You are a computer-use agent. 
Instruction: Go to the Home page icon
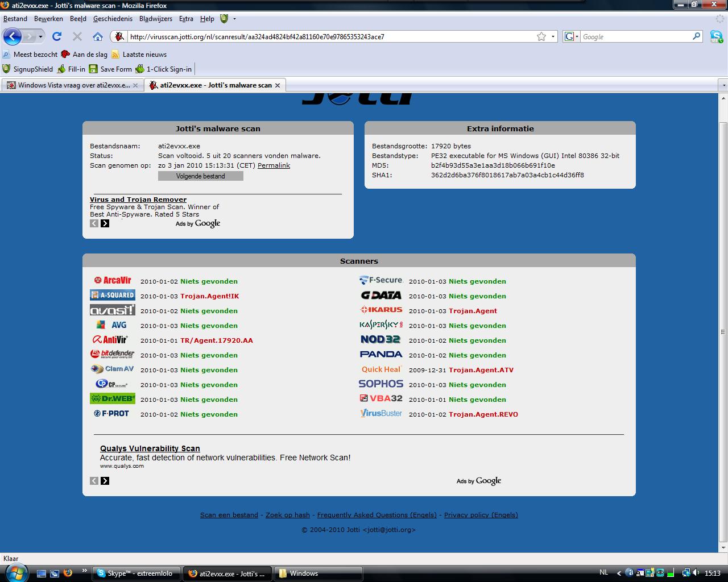coord(98,36)
